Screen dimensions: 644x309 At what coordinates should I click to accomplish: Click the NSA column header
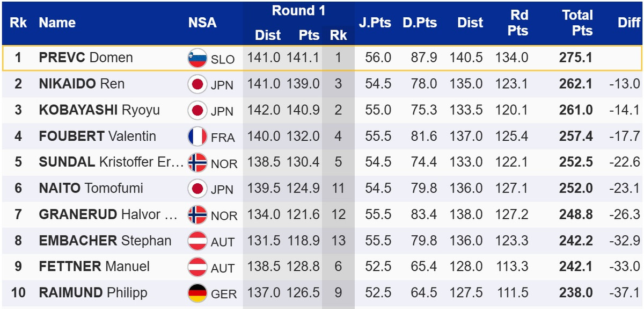tap(202, 23)
